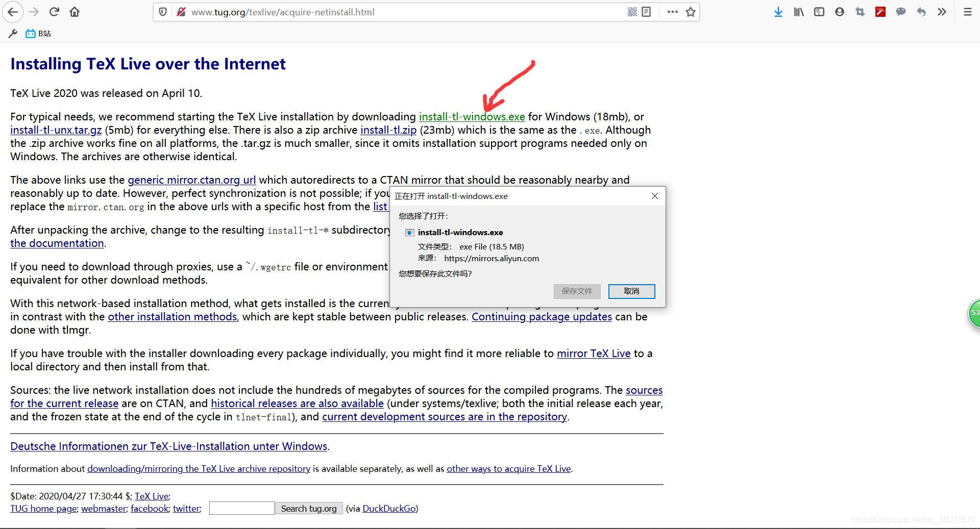Screen dimensions: 980x529
Task: Open historical releases are also available link
Action: 297,404
